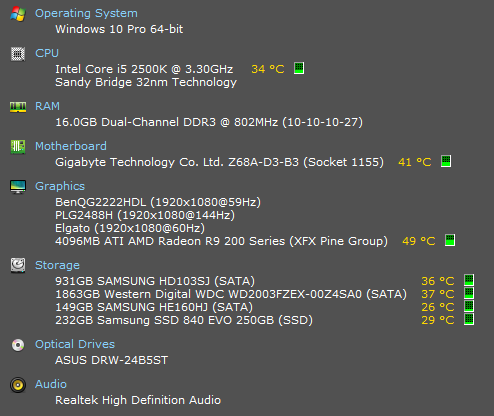Open the CPU section heading
Image resolution: width=494 pixels, height=416 pixels.
tap(47, 53)
